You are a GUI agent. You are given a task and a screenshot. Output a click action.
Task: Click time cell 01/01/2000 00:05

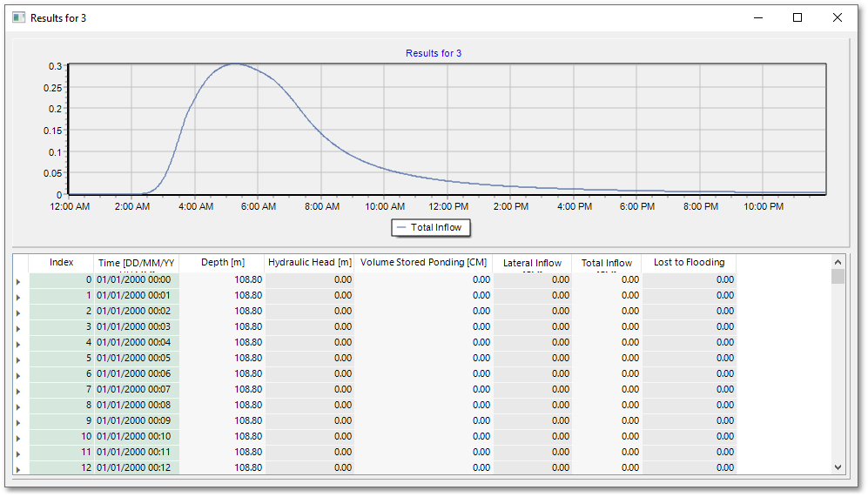pyautogui.click(x=136, y=358)
